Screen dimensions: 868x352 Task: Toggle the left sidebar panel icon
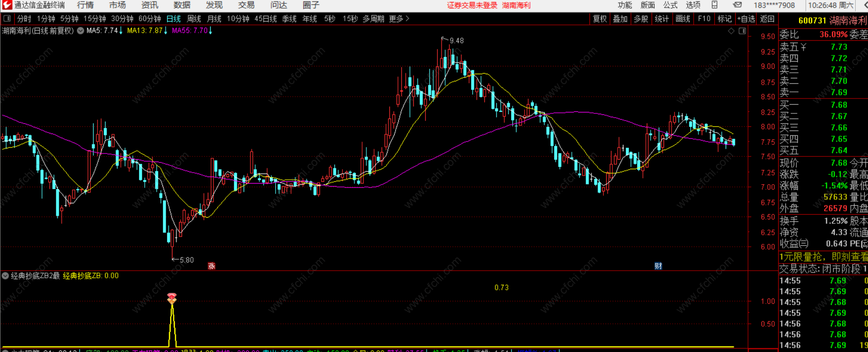click(x=7, y=19)
